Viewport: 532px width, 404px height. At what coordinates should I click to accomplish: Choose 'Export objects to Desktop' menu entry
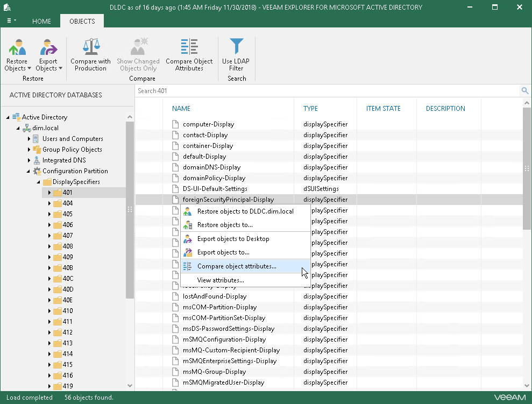[x=246, y=239]
